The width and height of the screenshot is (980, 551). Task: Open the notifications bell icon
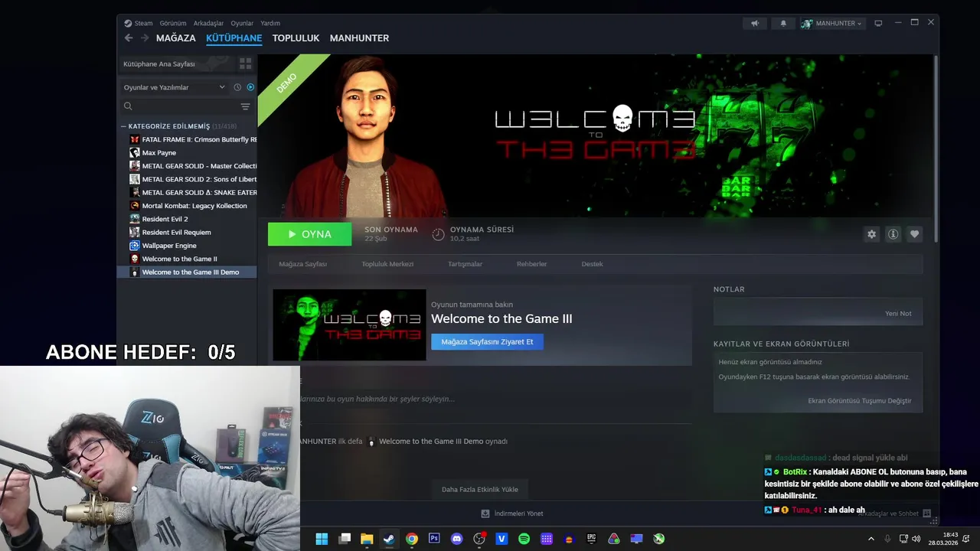[x=782, y=24]
